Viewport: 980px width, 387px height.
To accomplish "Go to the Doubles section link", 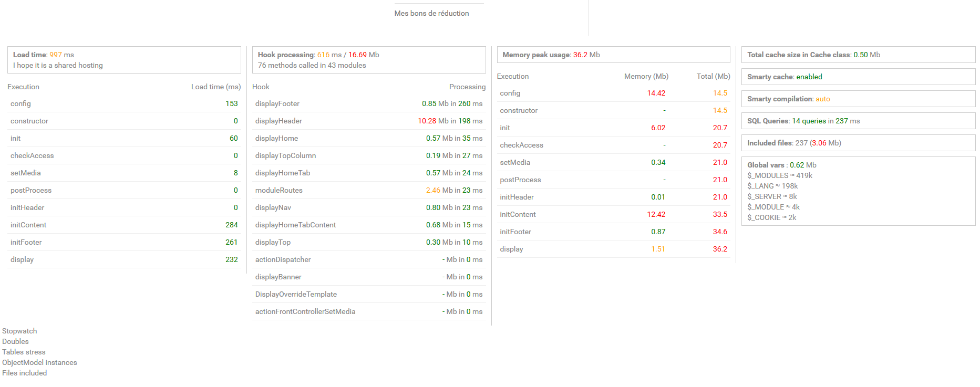I will (15, 341).
